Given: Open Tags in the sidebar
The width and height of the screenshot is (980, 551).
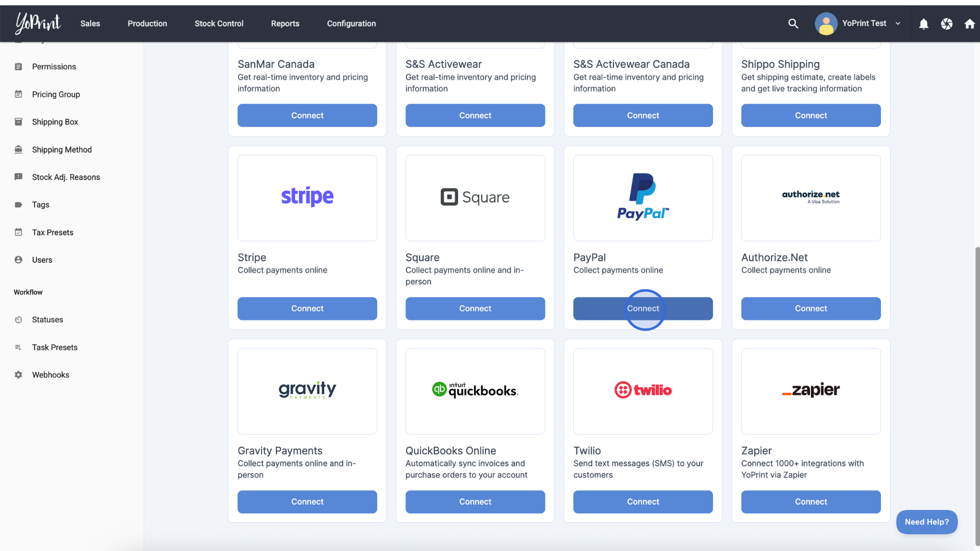Looking at the screenshot, I should [40, 205].
